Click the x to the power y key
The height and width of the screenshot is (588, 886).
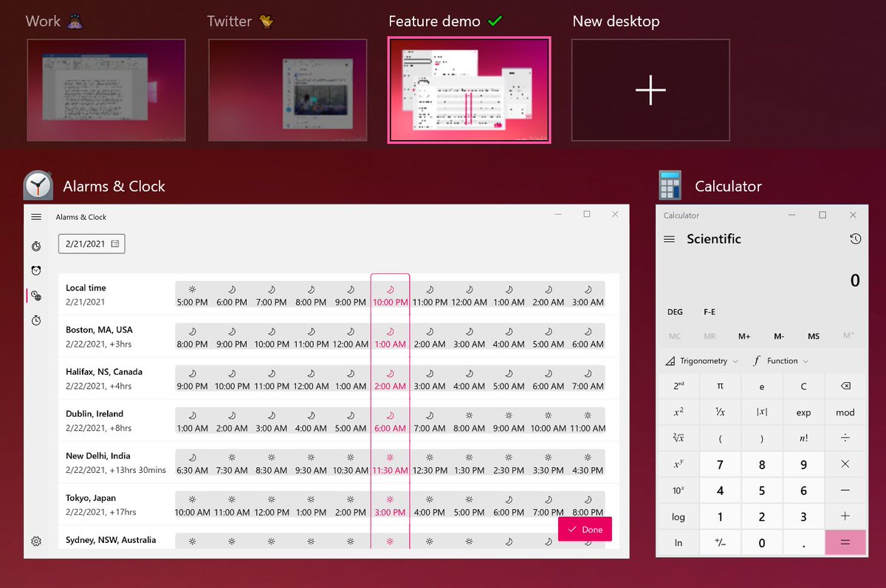click(679, 464)
